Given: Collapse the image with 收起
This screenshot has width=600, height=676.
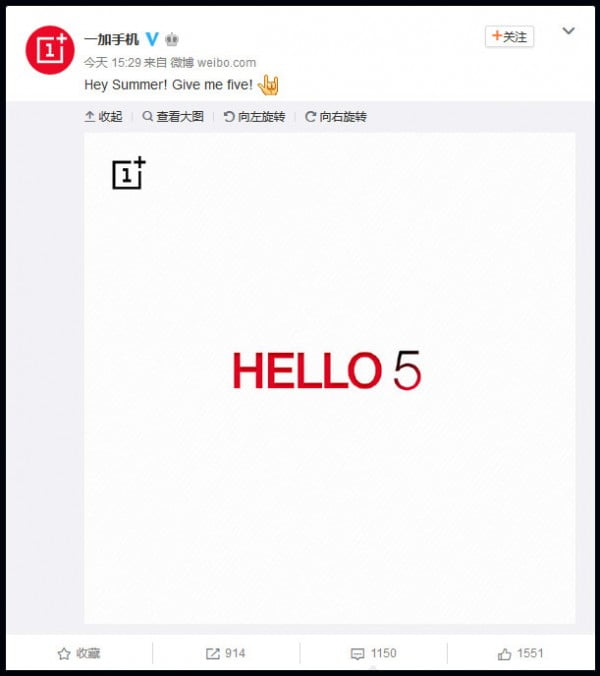Looking at the screenshot, I should [103, 116].
